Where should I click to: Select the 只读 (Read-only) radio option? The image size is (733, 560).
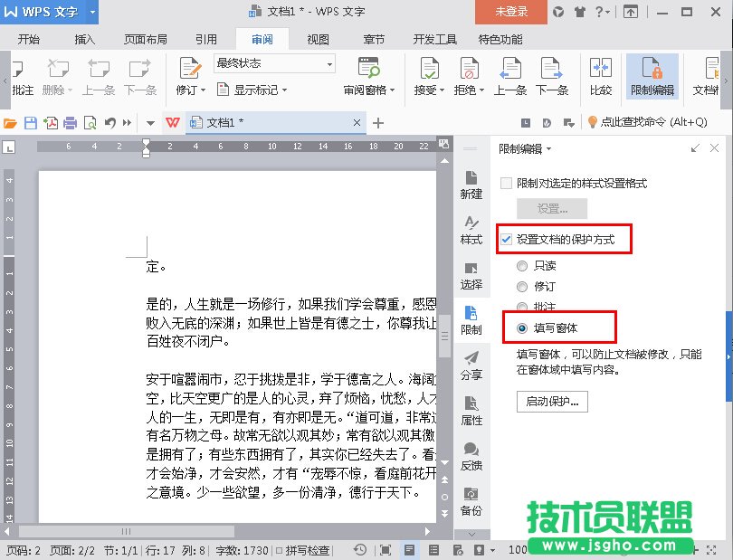[522, 266]
